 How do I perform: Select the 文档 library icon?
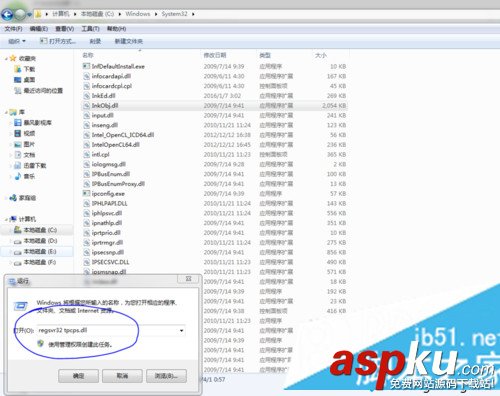(18, 155)
